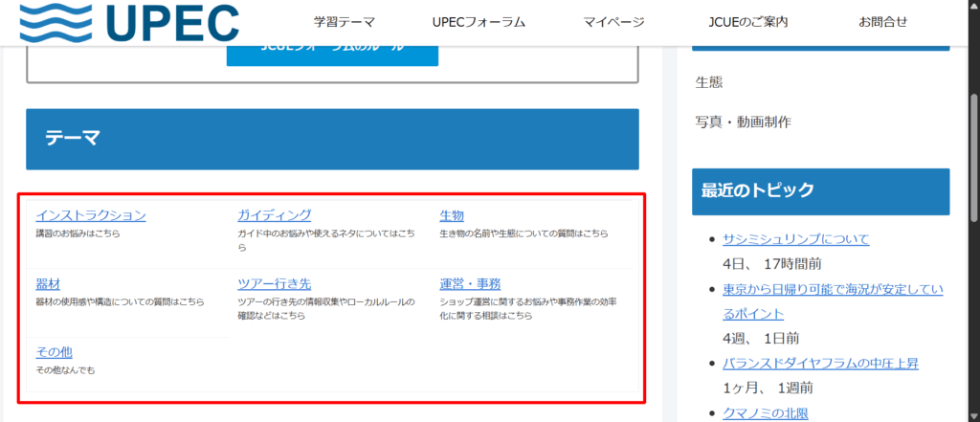The width and height of the screenshot is (980, 422).
Task: Select the 生物 theme link
Action: pyautogui.click(x=452, y=215)
